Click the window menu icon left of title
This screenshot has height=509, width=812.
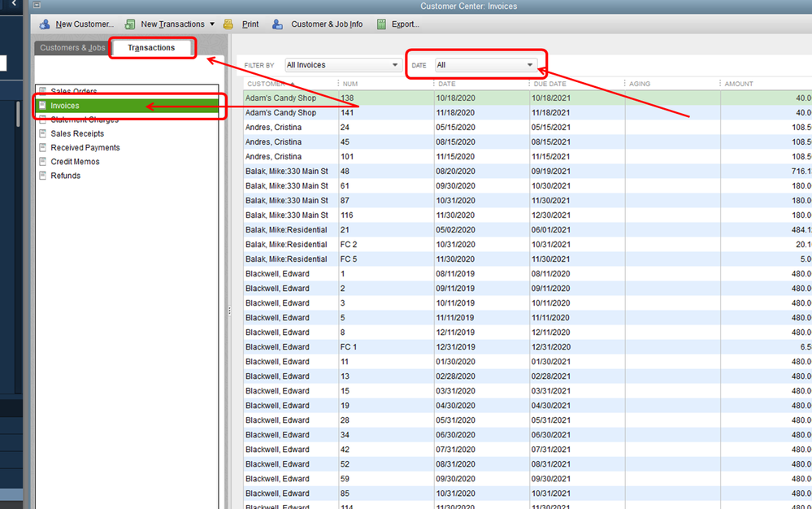[x=37, y=6]
